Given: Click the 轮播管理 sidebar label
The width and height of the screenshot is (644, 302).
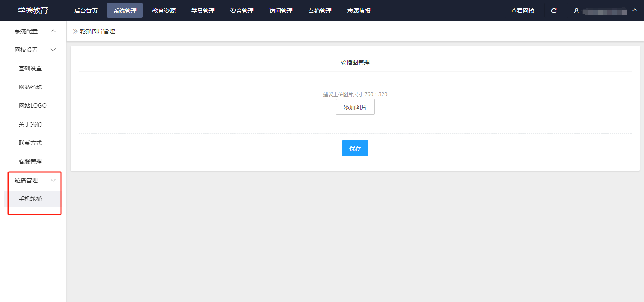Looking at the screenshot, I should 26,180.
